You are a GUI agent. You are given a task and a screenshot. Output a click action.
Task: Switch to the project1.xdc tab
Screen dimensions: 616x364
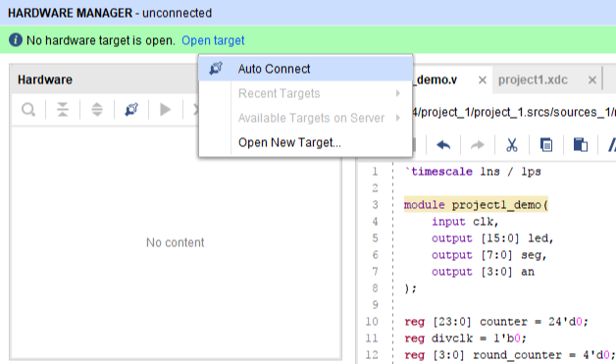533,79
